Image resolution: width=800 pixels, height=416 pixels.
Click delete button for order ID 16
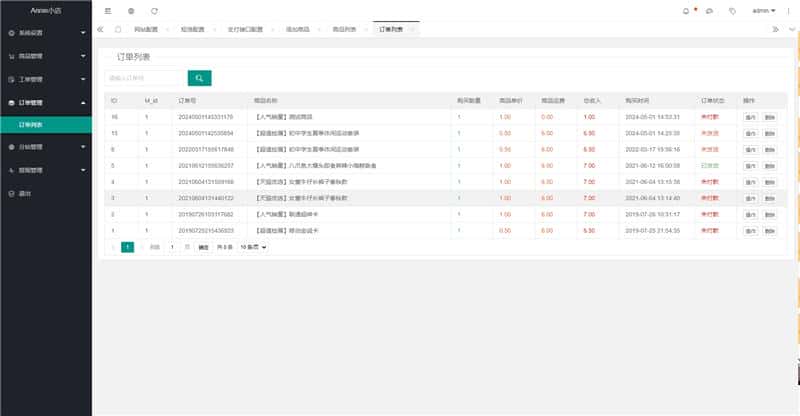pyautogui.click(x=769, y=117)
